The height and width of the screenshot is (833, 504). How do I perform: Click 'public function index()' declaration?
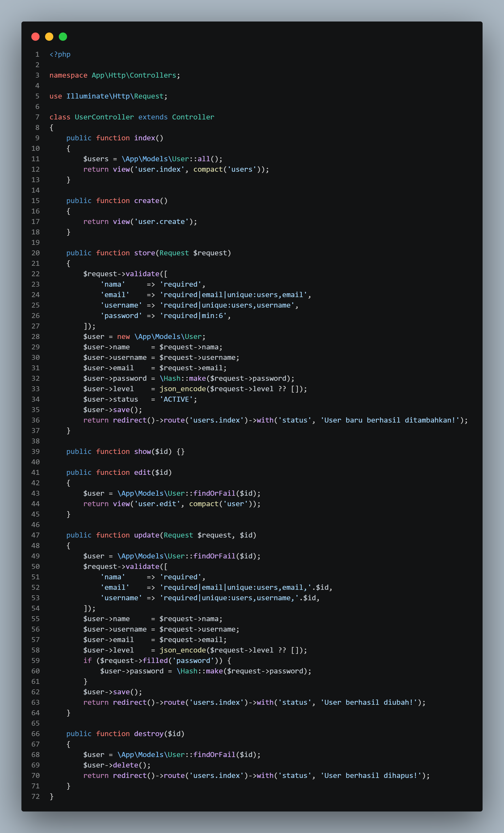click(115, 138)
